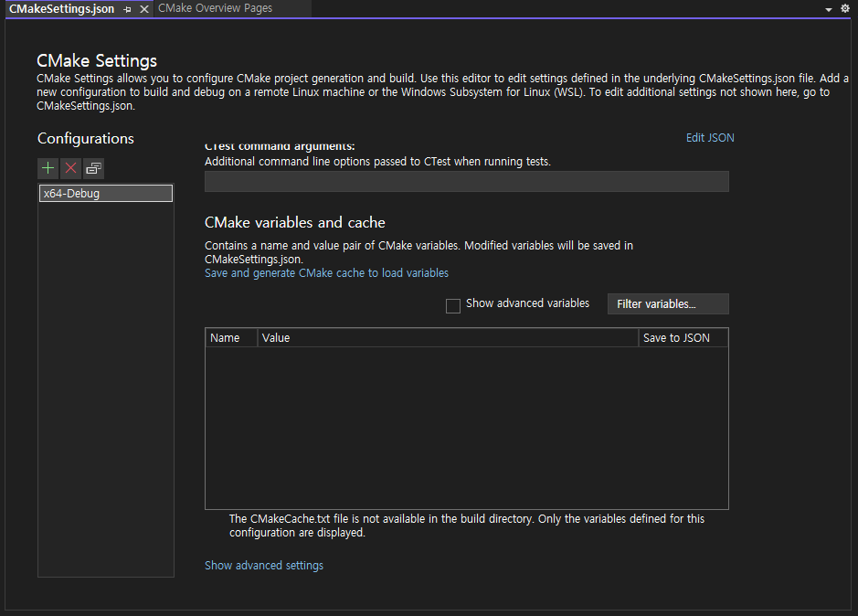Enable Show advanced variables checkbox
This screenshot has width=858, height=616.
point(453,305)
